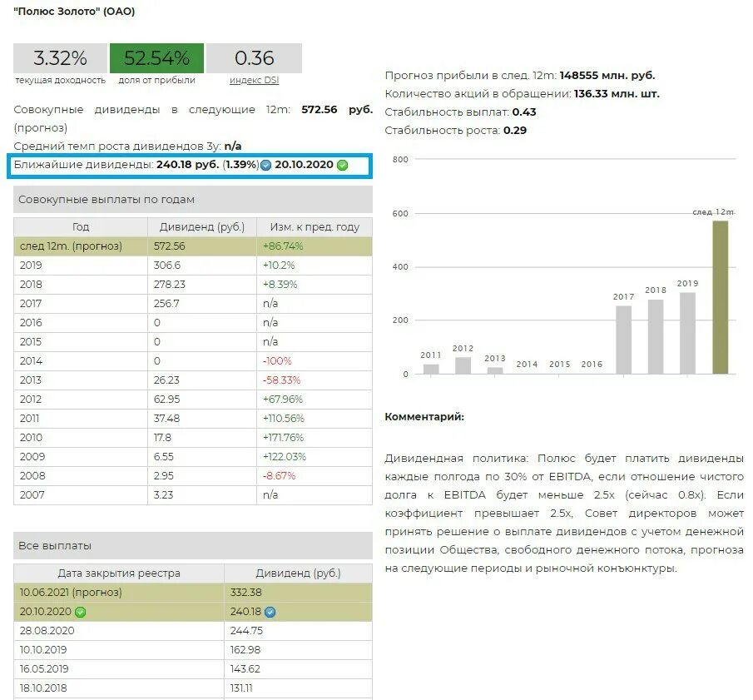Click the growth stability value 0.29
This screenshot has height=700, width=753.
[x=515, y=130]
